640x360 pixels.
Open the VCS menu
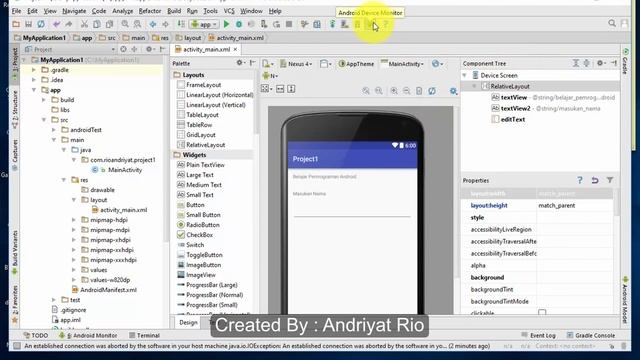pos(229,11)
